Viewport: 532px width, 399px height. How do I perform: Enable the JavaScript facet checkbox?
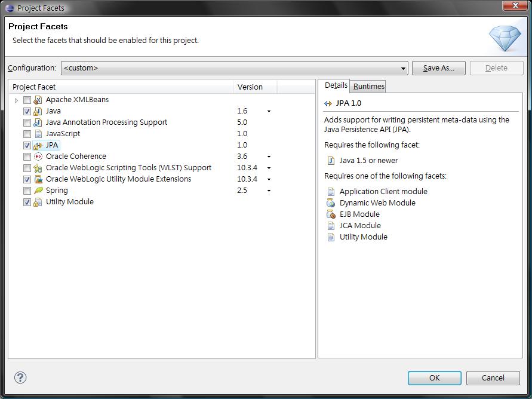(27, 134)
